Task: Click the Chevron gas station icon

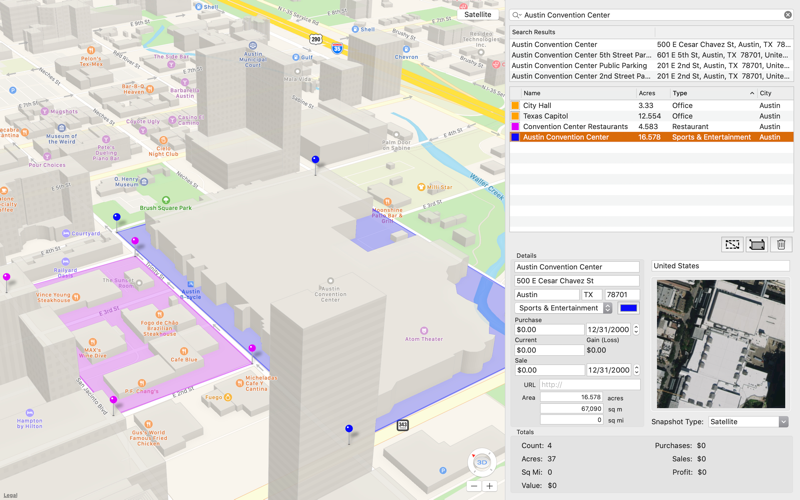Action: click(x=406, y=49)
